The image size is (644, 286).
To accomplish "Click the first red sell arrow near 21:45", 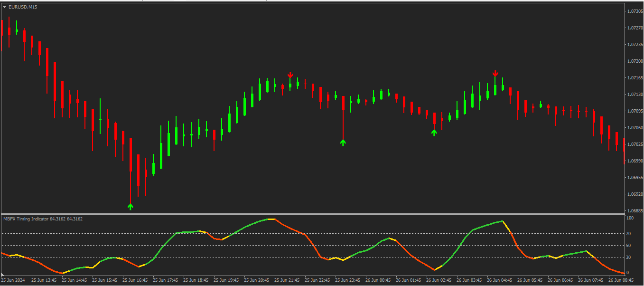I will [x=290, y=75].
